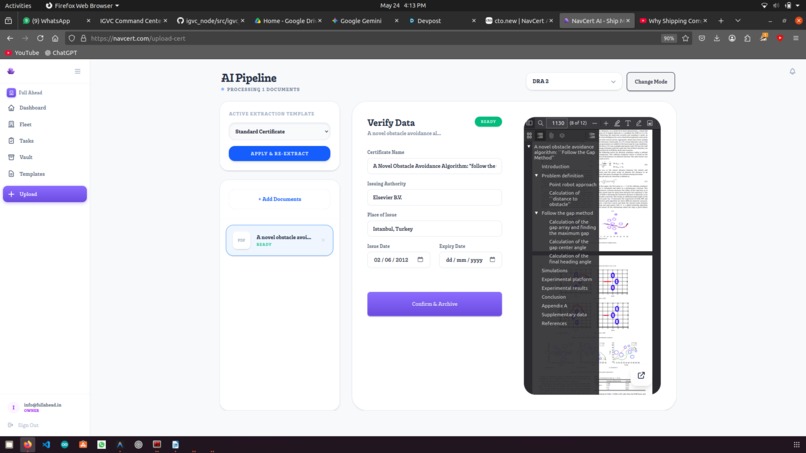
Task: Select the uploaded novel obstacle PDF card
Action: [280, 240]
